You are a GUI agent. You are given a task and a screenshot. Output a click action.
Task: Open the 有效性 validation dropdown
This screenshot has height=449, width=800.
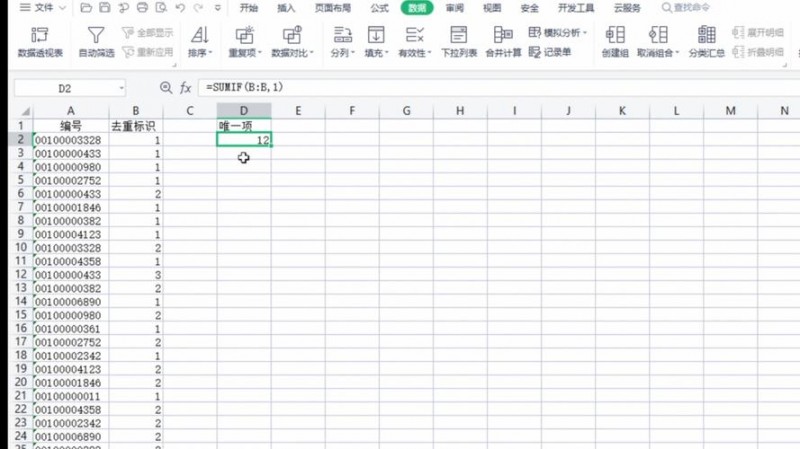(414, 42)
